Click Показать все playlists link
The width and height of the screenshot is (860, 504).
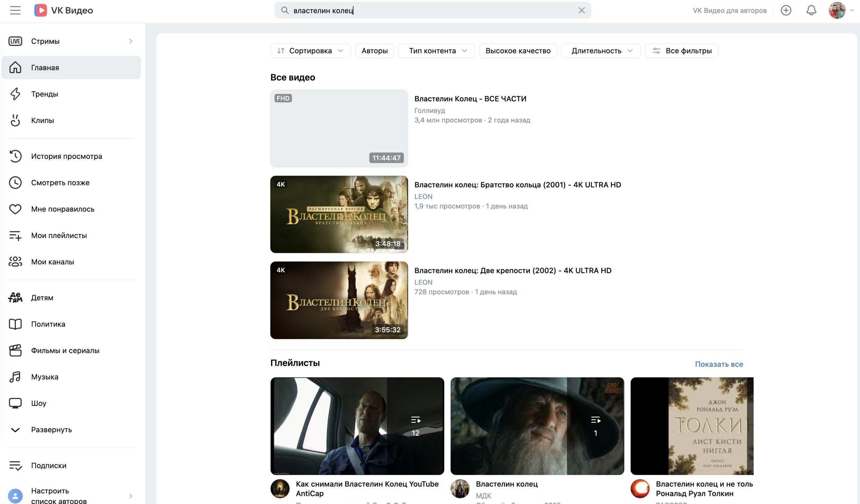point(719,364)
